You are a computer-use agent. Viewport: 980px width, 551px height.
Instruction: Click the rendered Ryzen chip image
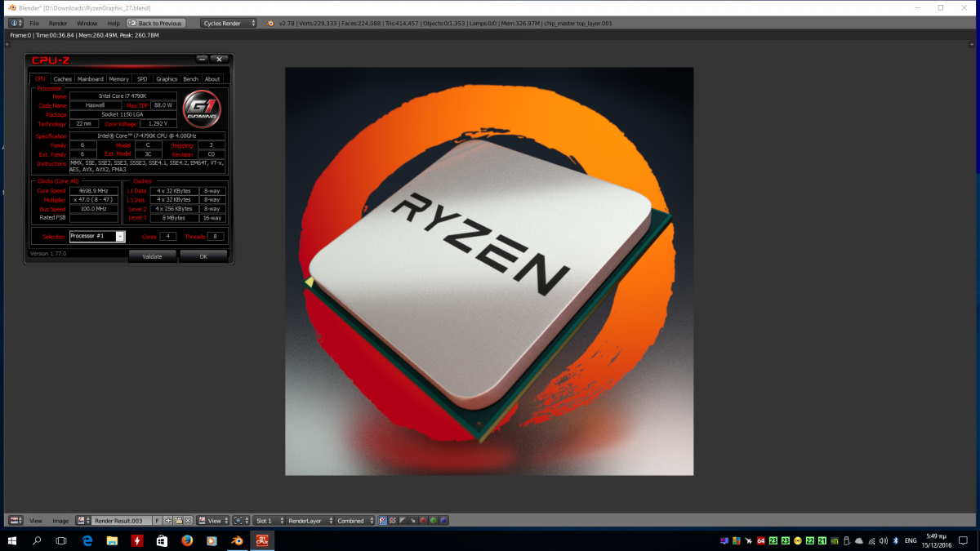pyautogui.click(x=488, y=271)
